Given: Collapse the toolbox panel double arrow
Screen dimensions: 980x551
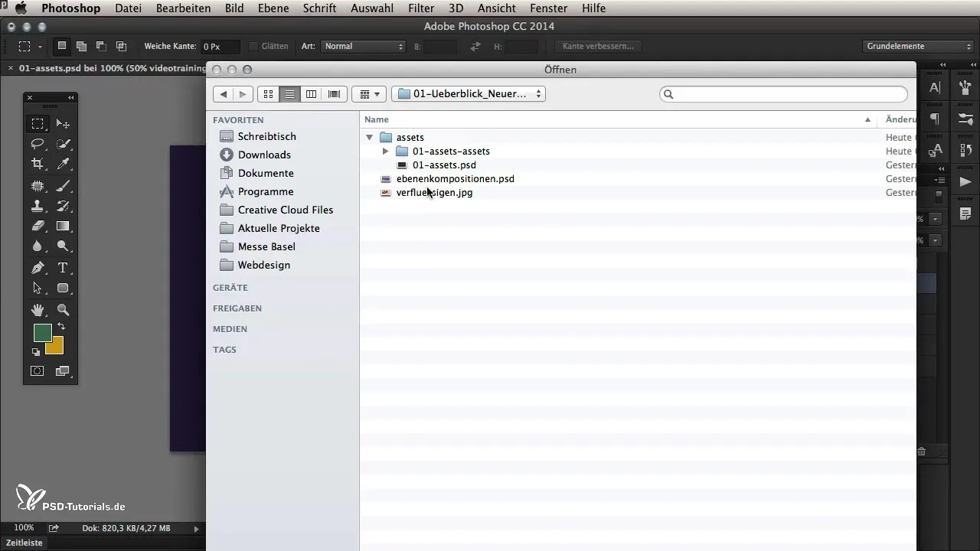Looking at the screenshot, I should pos(70,98).
